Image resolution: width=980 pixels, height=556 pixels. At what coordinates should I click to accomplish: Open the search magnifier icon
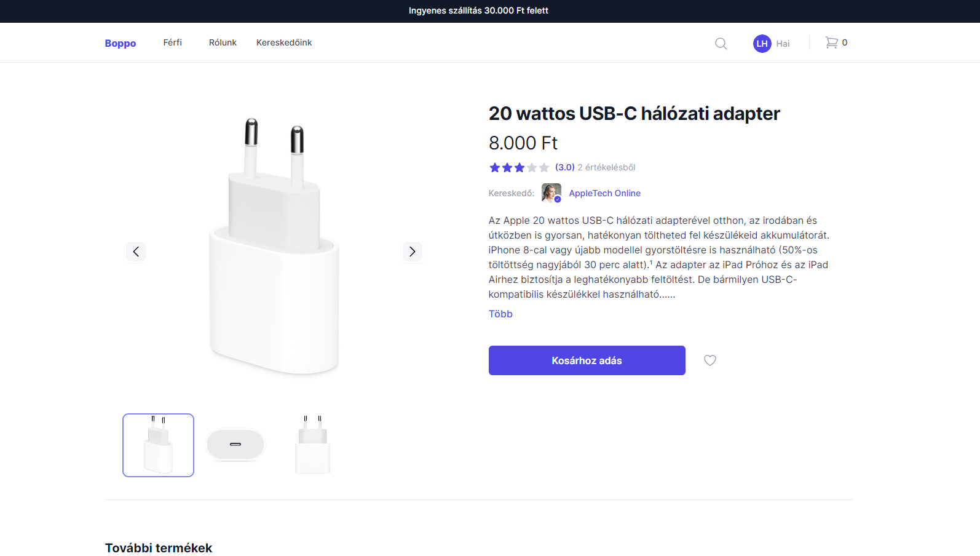(721, 44)
